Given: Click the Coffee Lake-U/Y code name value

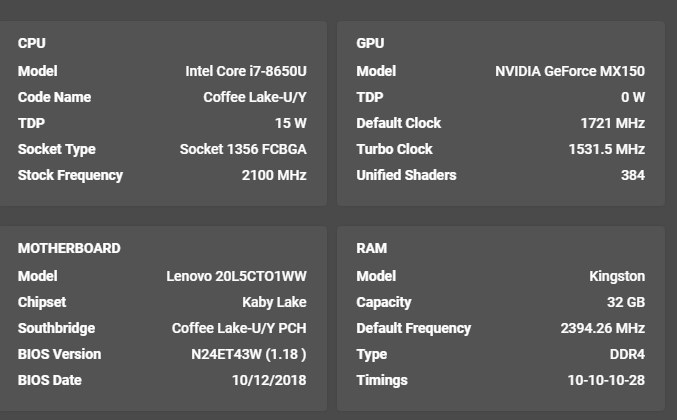Looking at the screenshot, I should [255, 97].
